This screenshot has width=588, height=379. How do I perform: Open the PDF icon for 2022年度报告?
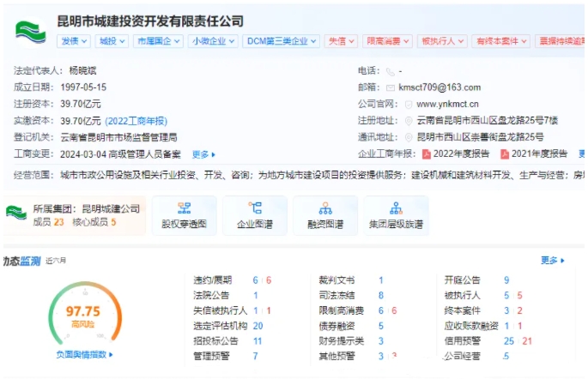(x=427, y=154)
